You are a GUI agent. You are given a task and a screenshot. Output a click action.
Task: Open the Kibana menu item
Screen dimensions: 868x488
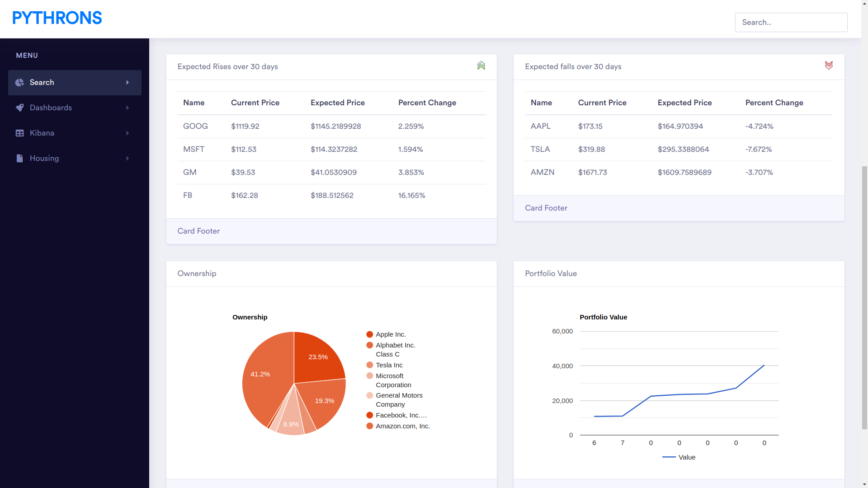[42, 133]
